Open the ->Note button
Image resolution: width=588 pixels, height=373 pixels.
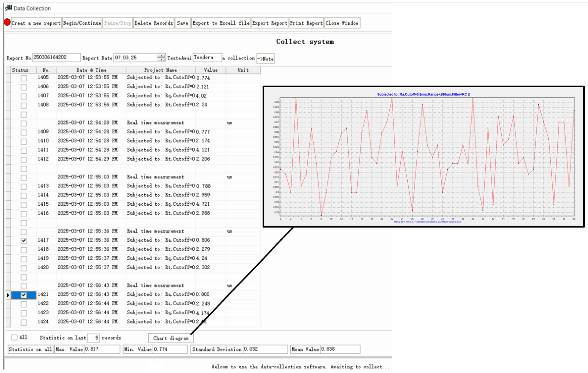[x=265, y=59]
